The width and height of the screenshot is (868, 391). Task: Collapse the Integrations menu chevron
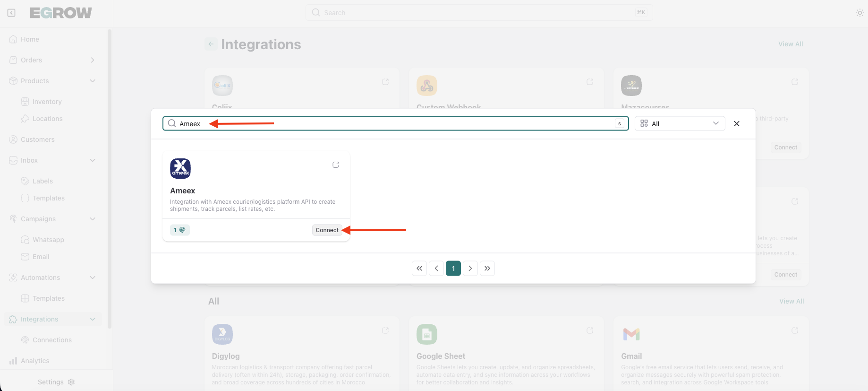click(x=93, y=319)
